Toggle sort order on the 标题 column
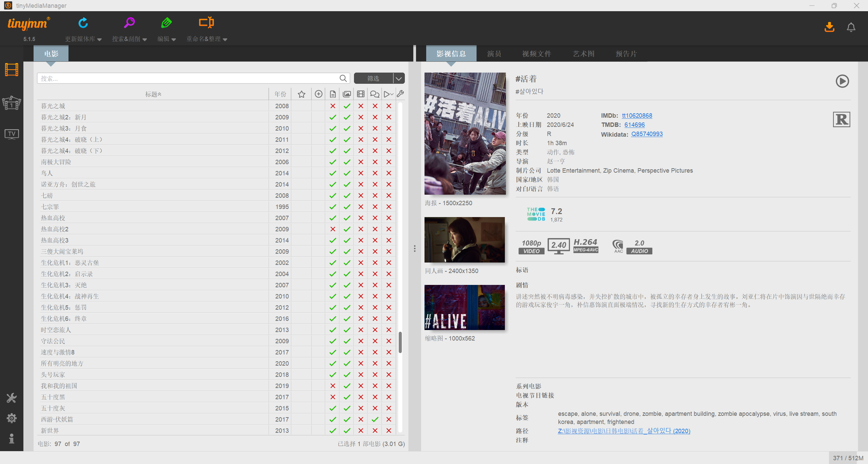Screen dimensions: 868x464 click(x=153, y=94)
